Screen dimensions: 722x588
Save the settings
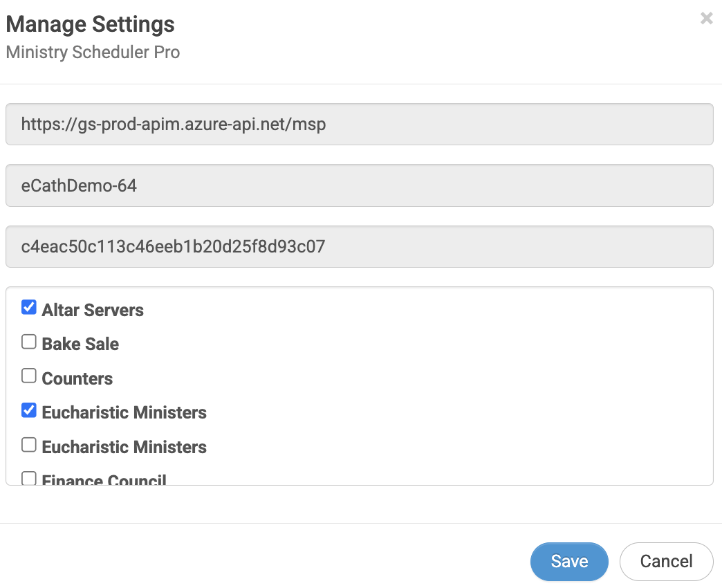click(569, 561)
